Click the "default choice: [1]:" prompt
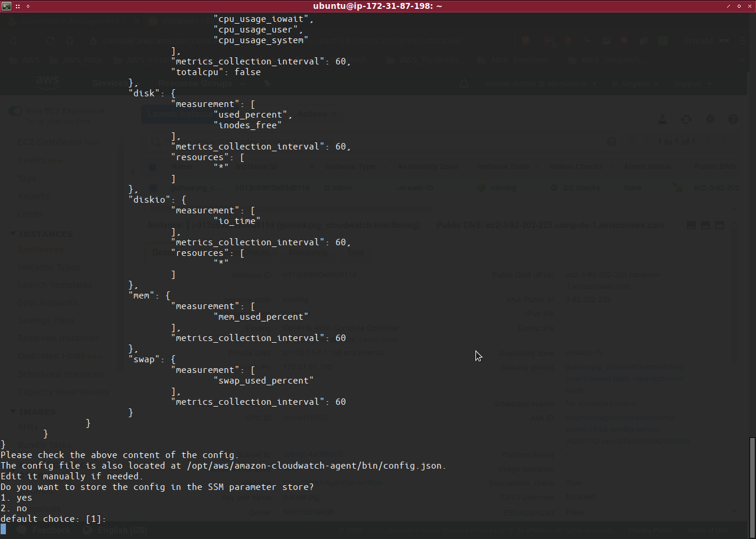Image resolution: width=756 pixels, height=539 pixels. pyautogui.click(x=53, y=519)
